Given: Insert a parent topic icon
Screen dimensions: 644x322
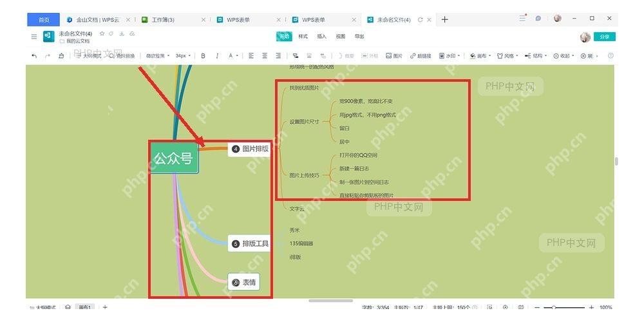Looking at the screenshot, I should [x=323, y=56].
